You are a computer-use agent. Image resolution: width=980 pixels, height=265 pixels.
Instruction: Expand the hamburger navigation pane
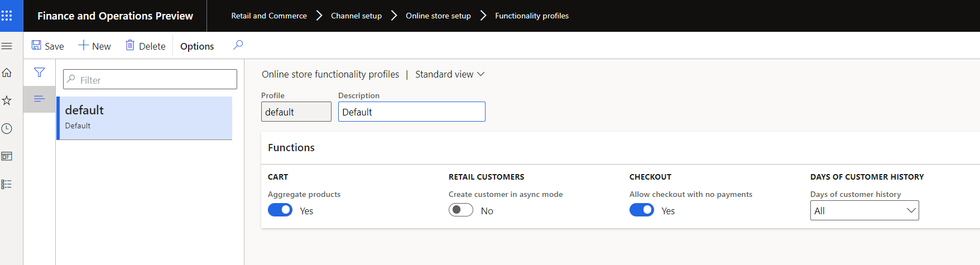tap(7, 46)
